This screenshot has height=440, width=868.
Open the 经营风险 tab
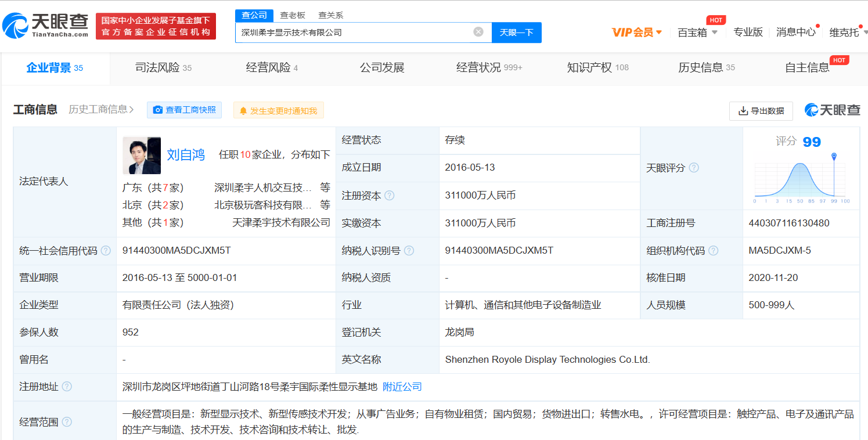(x=272, y=68)
